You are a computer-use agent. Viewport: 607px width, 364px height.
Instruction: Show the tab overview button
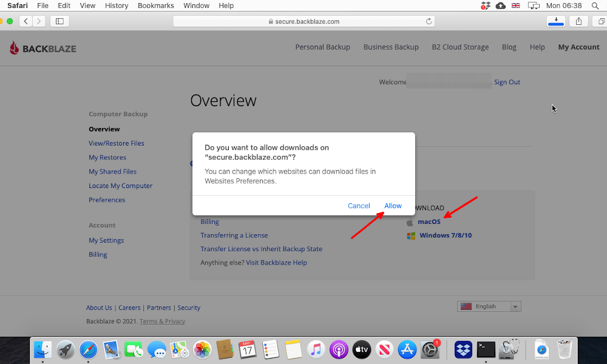(601, 21)
